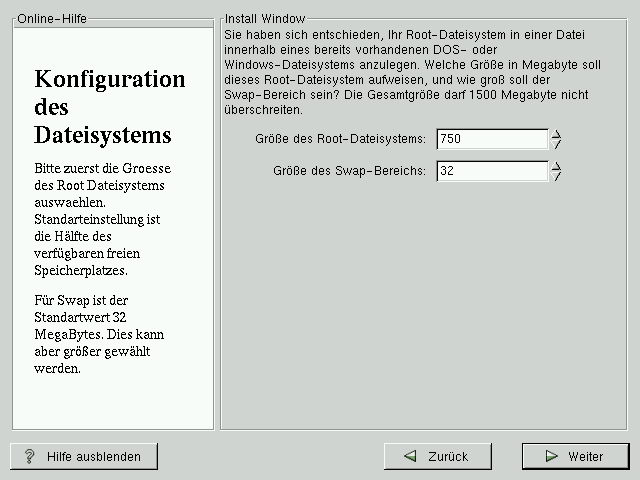Hide help using the Hilfe ausblenden label

pyautogui.click(x=94, y=456)
